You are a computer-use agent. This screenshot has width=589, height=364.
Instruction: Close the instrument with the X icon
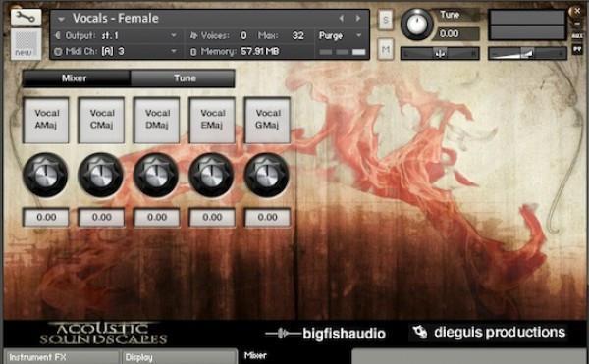(577, 11)
